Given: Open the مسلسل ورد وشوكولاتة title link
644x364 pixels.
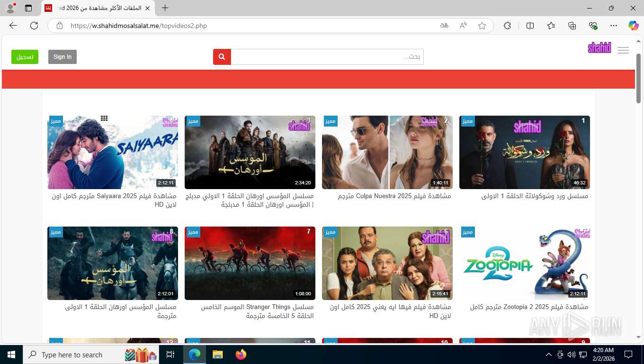Looking at the screenshot, I should (535, 196).
